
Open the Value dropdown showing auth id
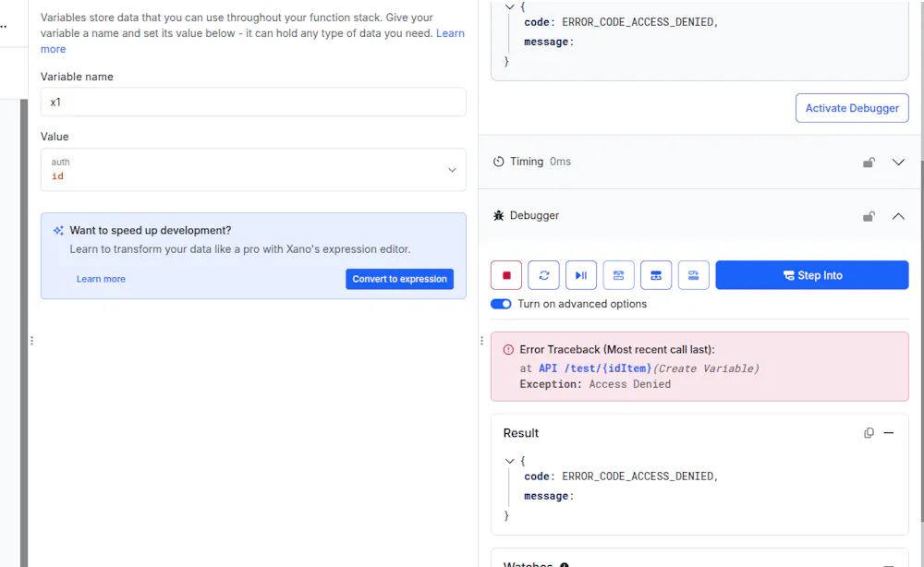(x=452, y=169)
